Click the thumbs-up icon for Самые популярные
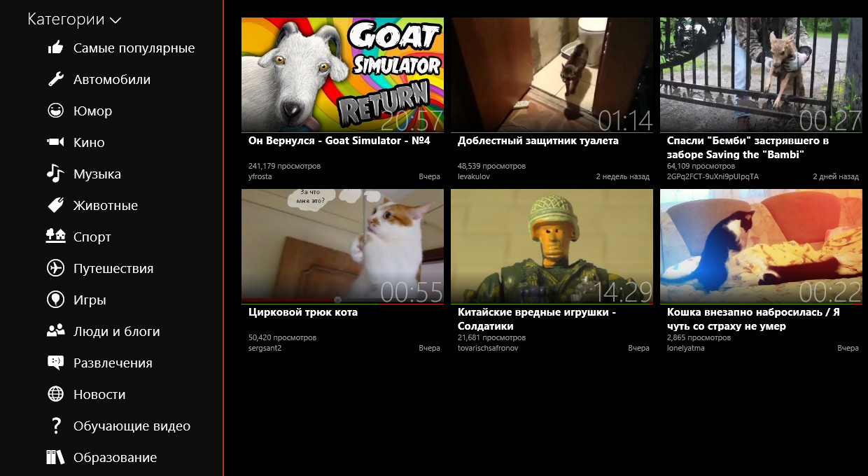Image resolution: width=868 pixels, height=476 pixels. point(55,48)
